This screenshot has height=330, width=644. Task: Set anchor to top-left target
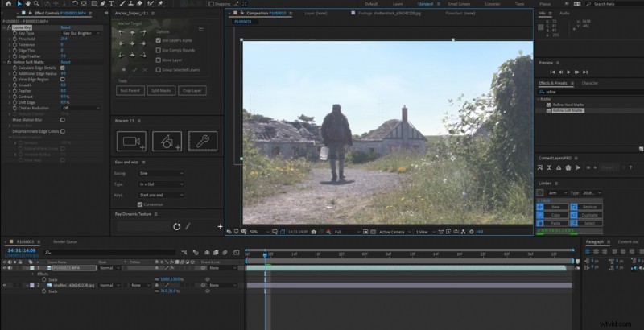[x=122, y=32]
